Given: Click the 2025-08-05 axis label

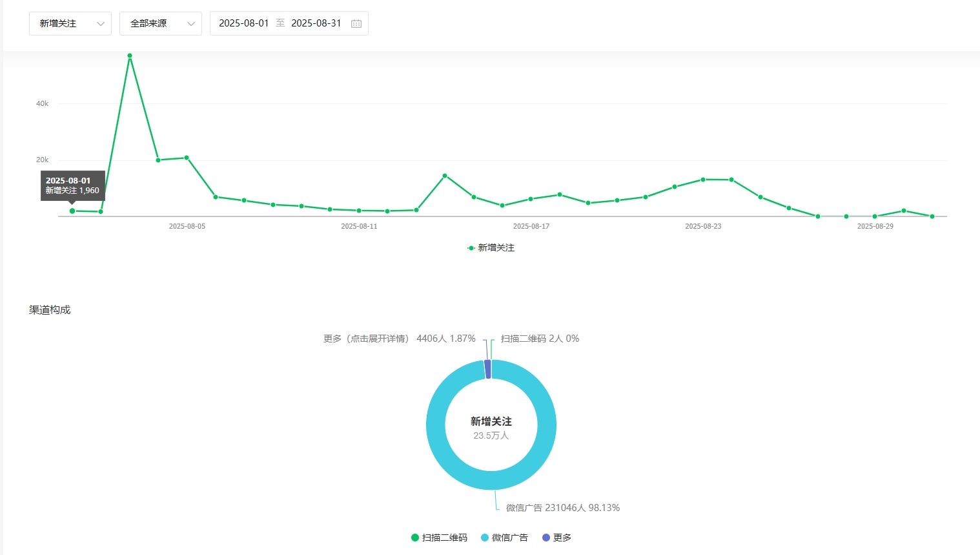Looking at the screenshot, I should pos(187,226).
